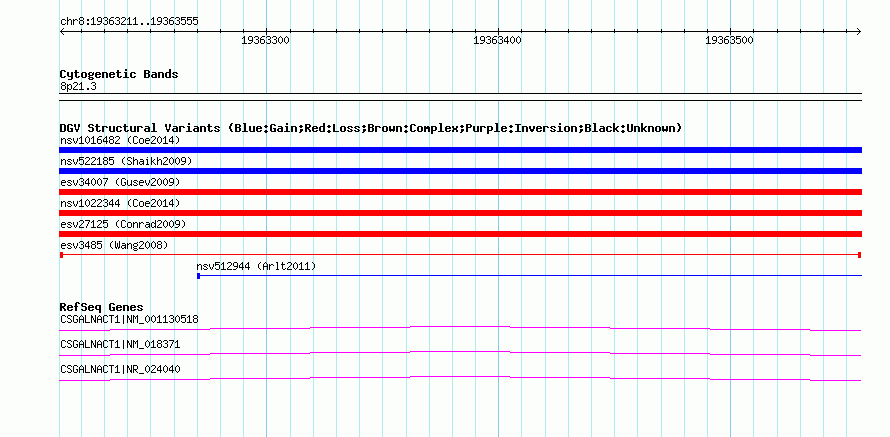
Task: Open the CSGALNACT1|NM_001130518 gene label
Action: pos(129,319)
